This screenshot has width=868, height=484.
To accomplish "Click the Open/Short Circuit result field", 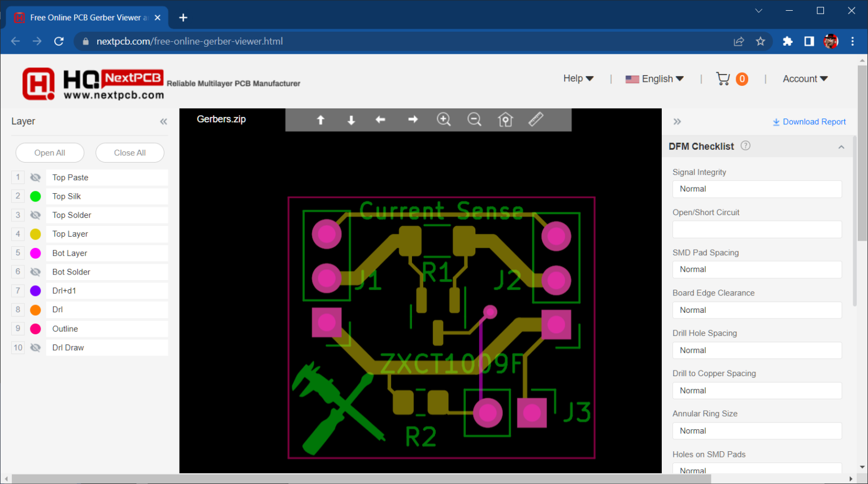I will click(757, 229).
